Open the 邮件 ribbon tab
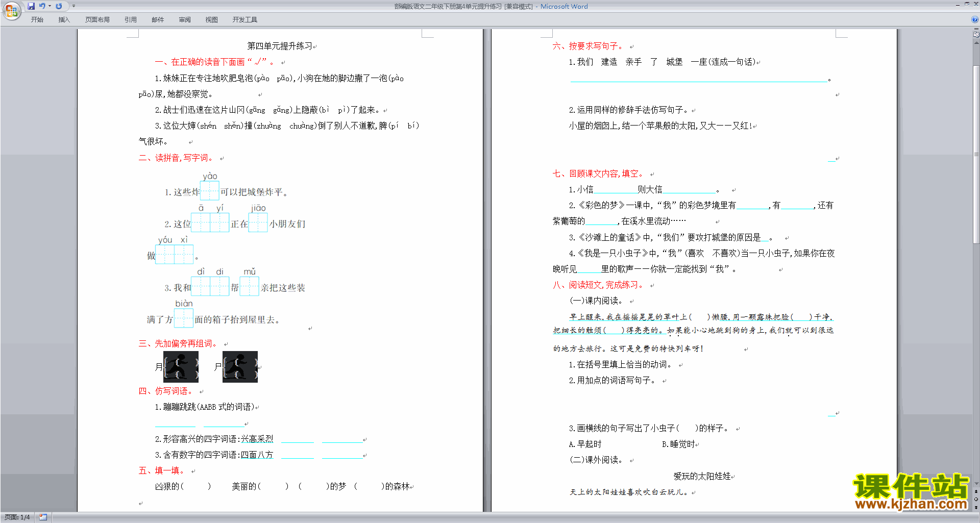Screen dimensions: 980x523 (x=158, y=20)
